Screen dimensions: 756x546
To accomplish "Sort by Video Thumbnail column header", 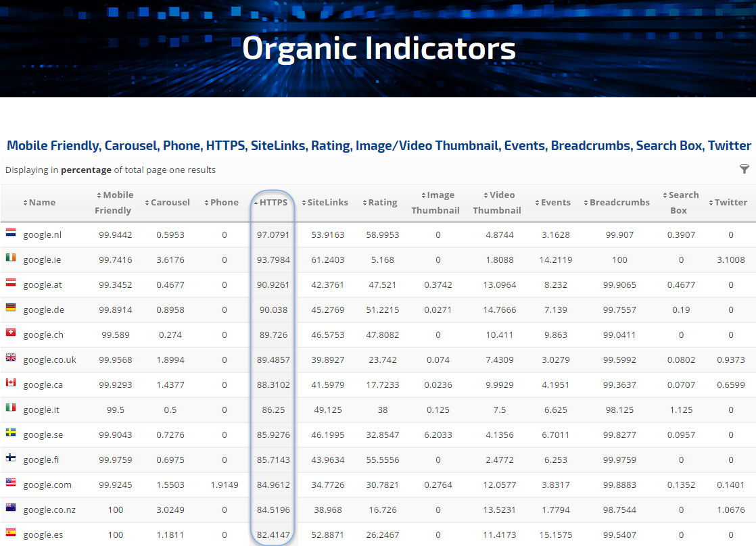I will pyautogui.click(x=497, y=203).
